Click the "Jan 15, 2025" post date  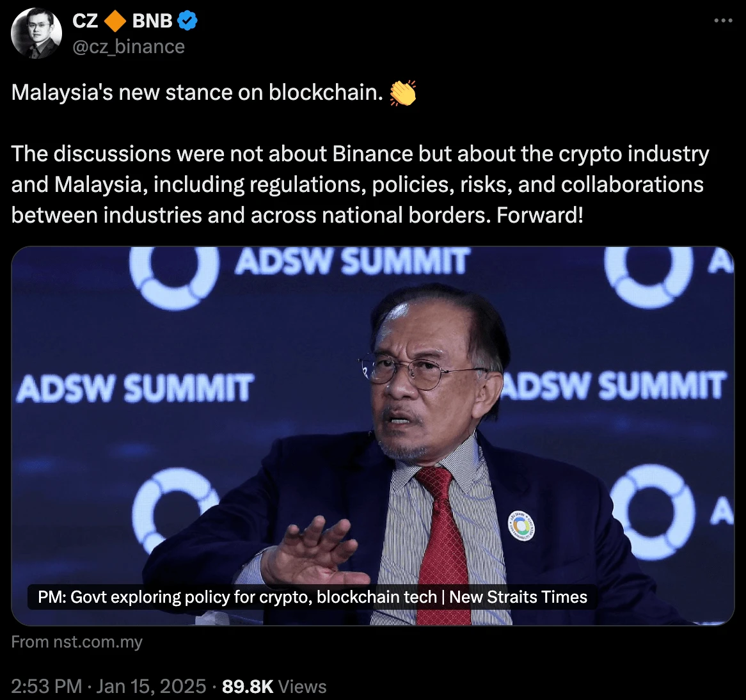(151, 687)
